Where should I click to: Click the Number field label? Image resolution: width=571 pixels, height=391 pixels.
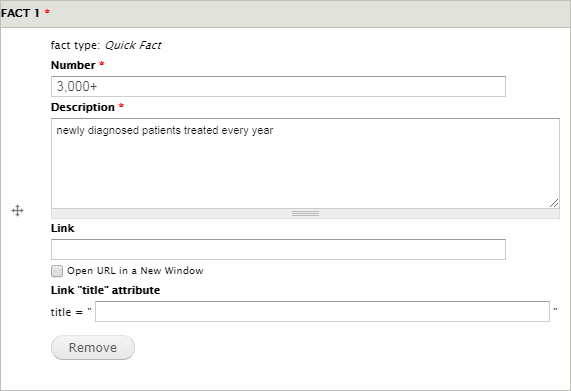click(73, 65)
